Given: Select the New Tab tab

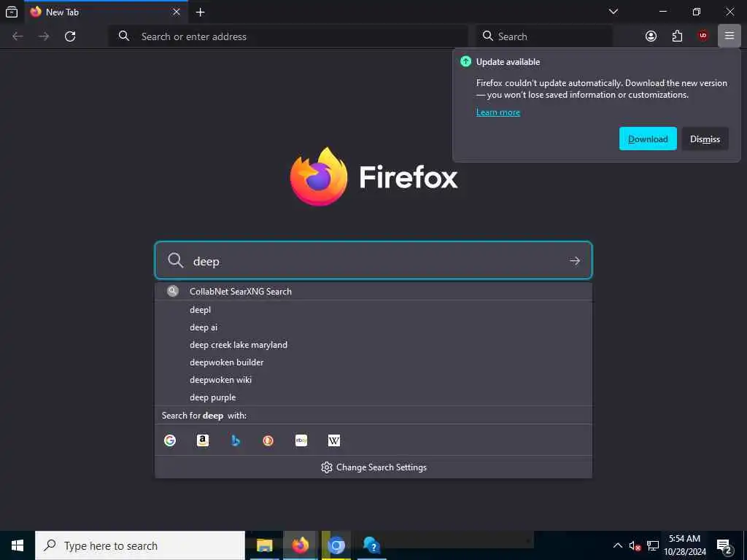Looking at the screenshot, I should pyautogui.click(x=106, y=12).
